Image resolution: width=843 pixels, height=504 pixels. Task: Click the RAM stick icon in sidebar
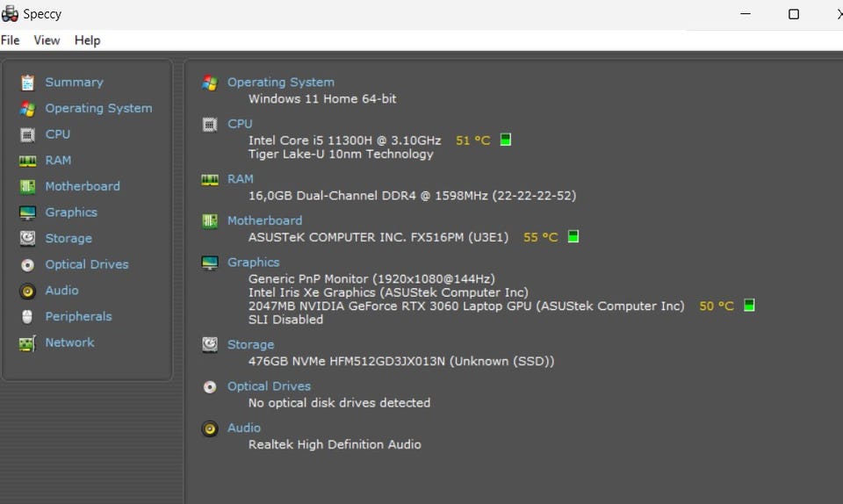pyautogui.click(x=27, y=161)
